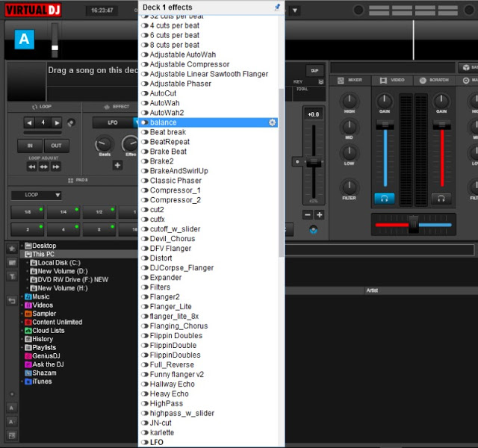The height and width of the screenshot is (448, 478).
Task: Toggle the BeatRepeat effect
Action: tap(144, 142)
